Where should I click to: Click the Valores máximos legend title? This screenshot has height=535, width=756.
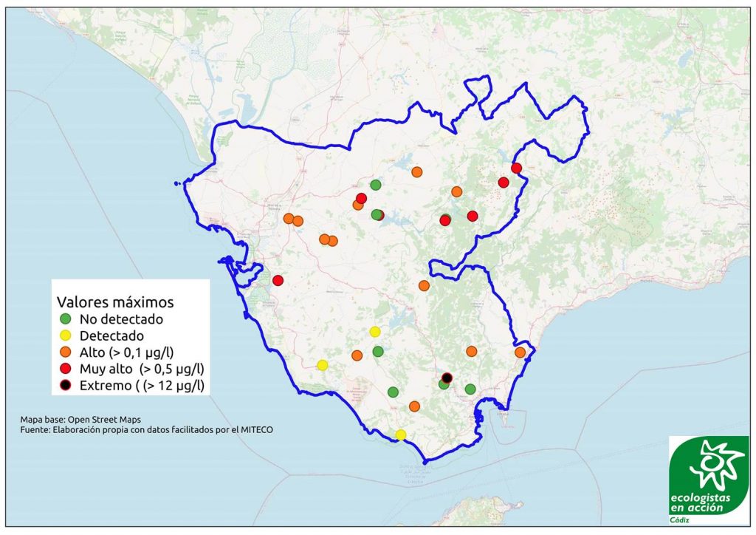tap(114, 302)
